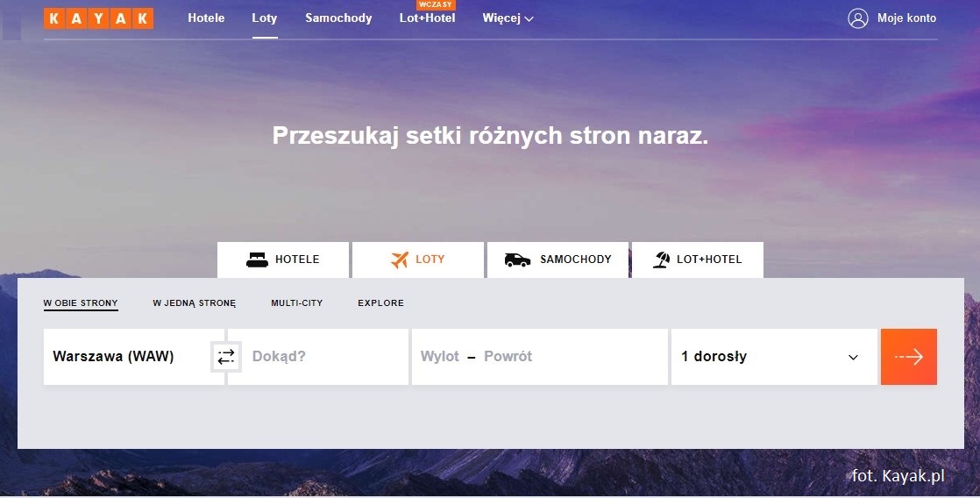
Task: Choose the EXPLORE option
Action: tap(380, 303)
